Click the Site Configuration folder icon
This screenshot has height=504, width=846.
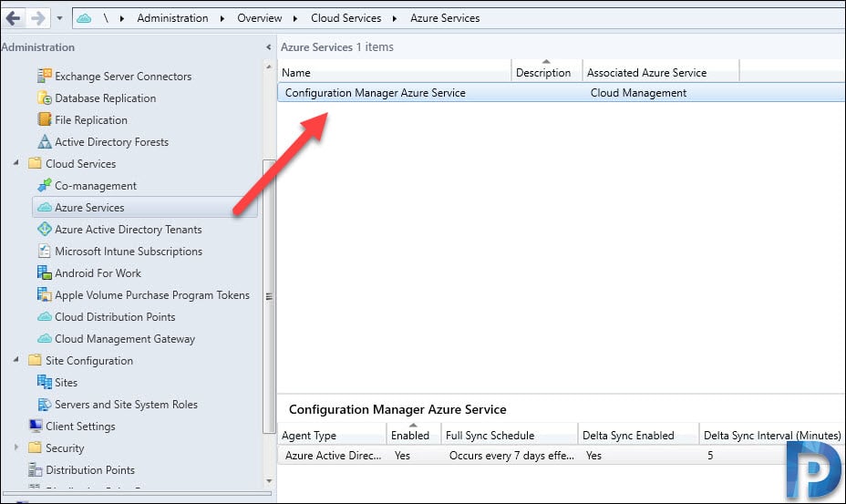pos(35,360)
